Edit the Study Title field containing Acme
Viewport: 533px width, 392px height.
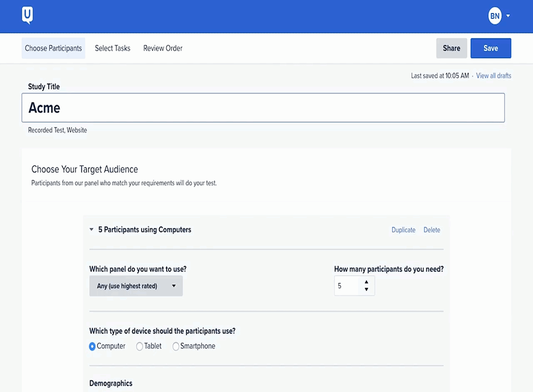point(263,107)
